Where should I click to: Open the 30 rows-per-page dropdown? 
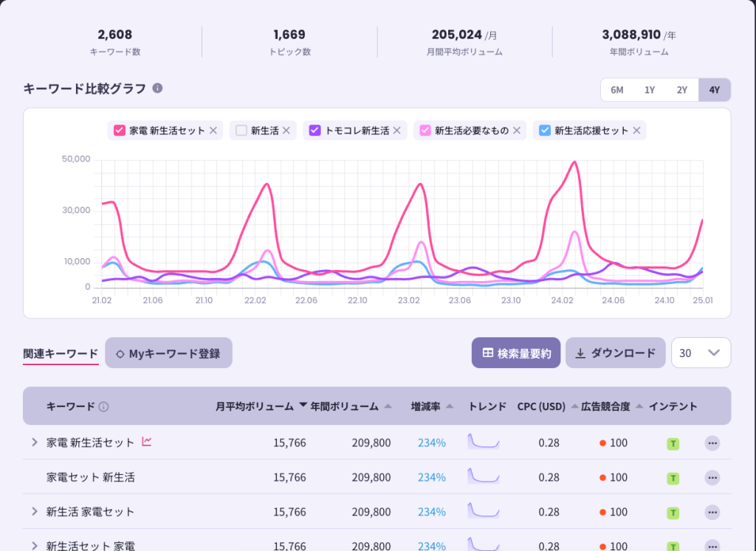(700, 353)
